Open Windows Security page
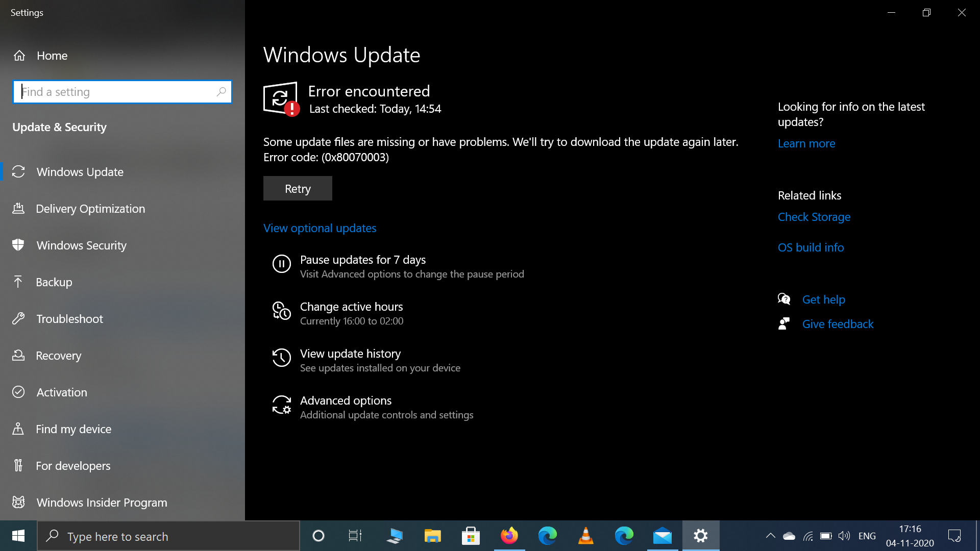Viewport: 980px width, 551px height. [x=122, y=245]
